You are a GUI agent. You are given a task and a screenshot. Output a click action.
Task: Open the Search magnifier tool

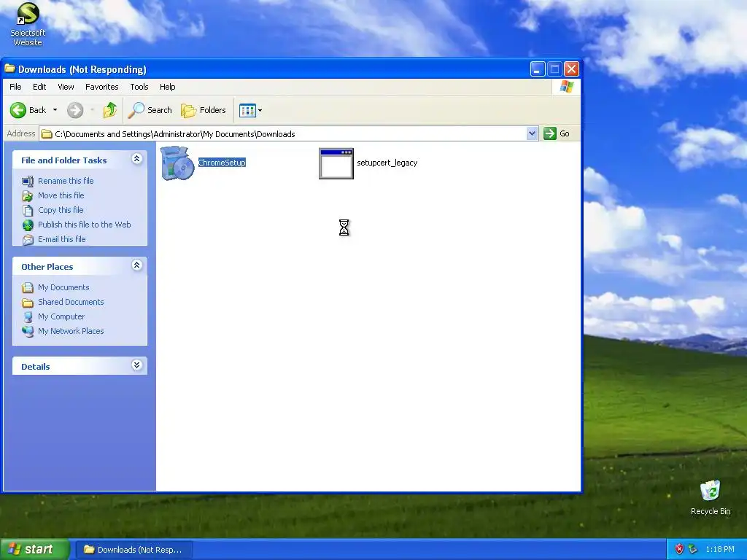click(150, 110)
